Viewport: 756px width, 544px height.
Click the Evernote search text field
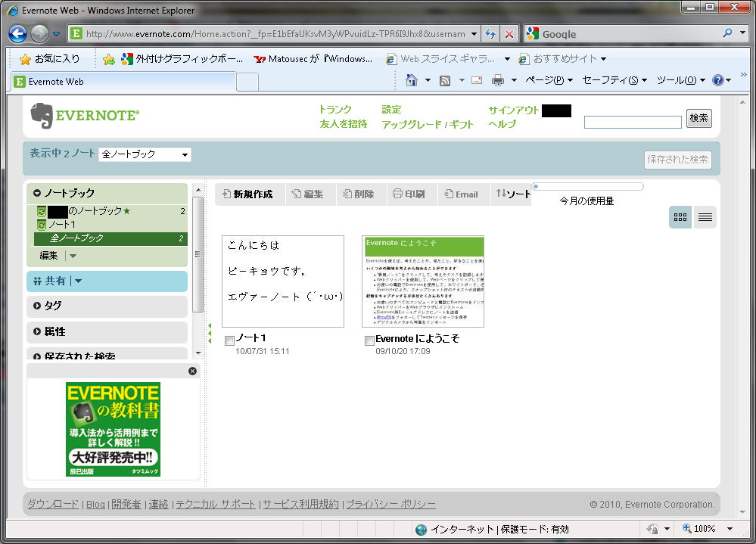[633, 122]
